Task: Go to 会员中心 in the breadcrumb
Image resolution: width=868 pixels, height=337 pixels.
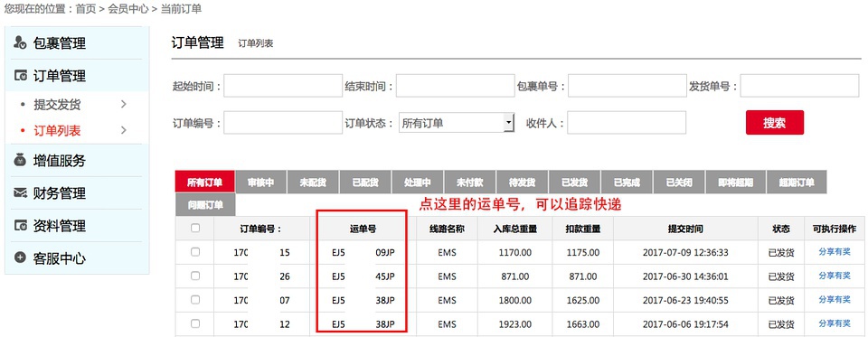Action: (x=127, y=9)
